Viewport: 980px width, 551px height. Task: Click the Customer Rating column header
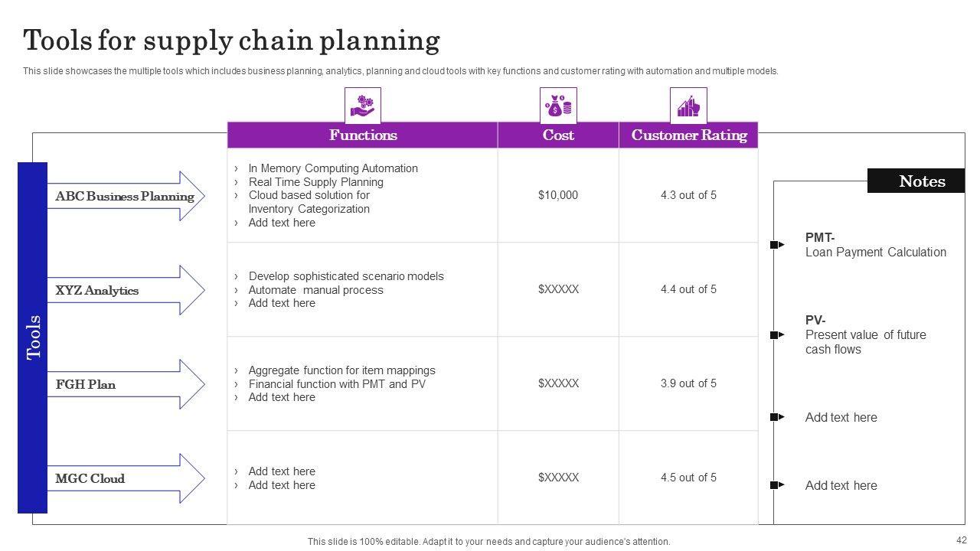click(688, 135)
